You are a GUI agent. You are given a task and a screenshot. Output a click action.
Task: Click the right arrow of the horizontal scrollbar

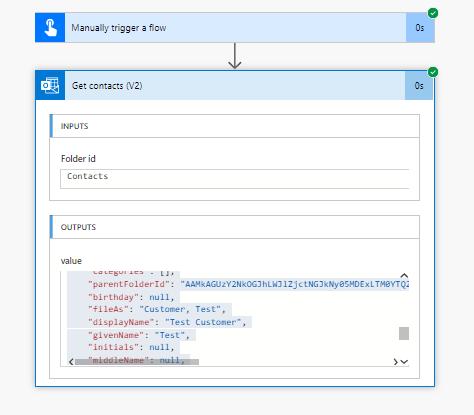point(395,362)
